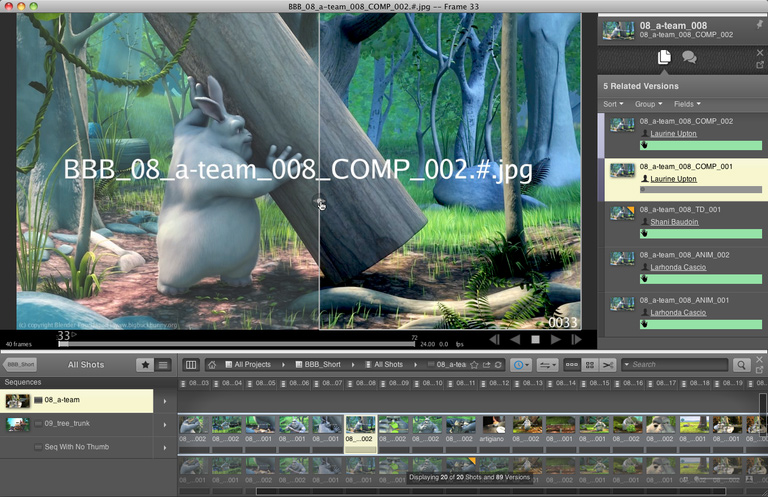
Task: Go back to BBB_Short
Action: tap(20, 365)
